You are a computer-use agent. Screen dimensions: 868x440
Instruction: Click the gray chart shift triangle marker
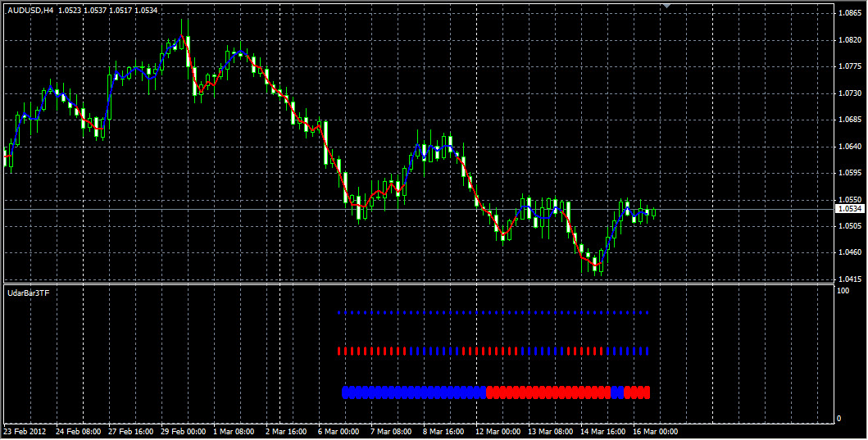coord(668,6)
